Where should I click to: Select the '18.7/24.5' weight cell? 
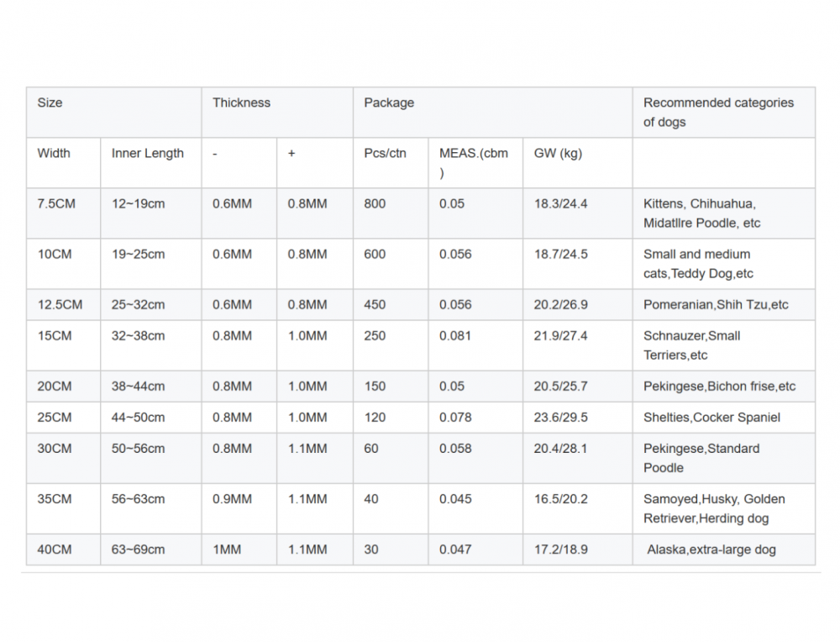(x=578, y=264)
